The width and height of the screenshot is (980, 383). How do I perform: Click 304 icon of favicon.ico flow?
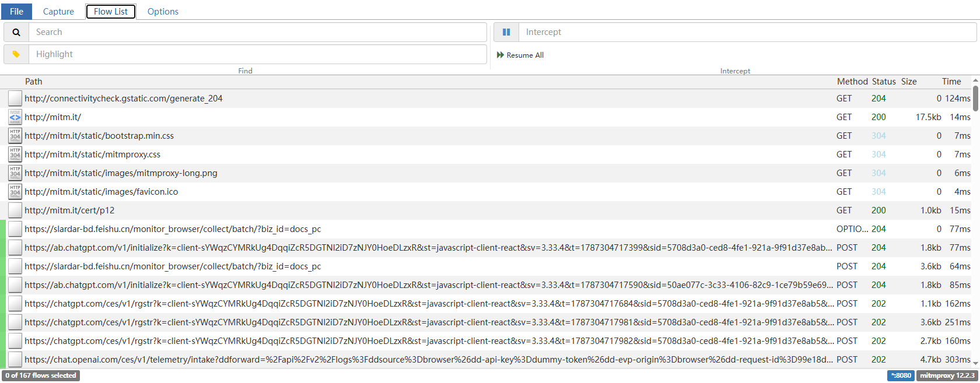tap(15, 192)
